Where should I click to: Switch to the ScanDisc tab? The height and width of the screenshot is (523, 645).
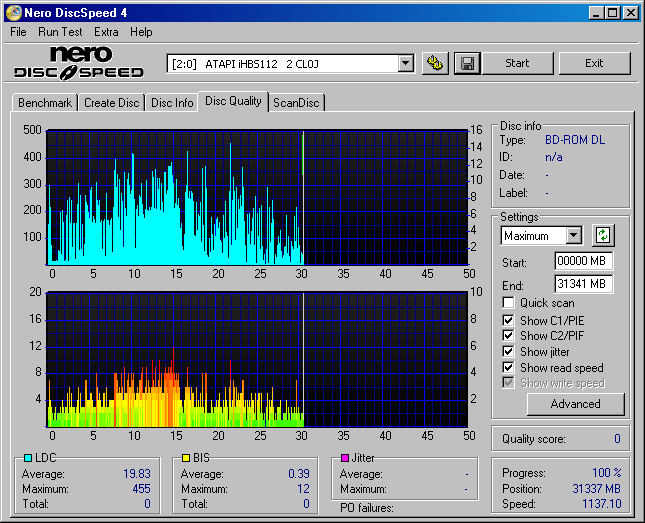click(x=296, y=103)
